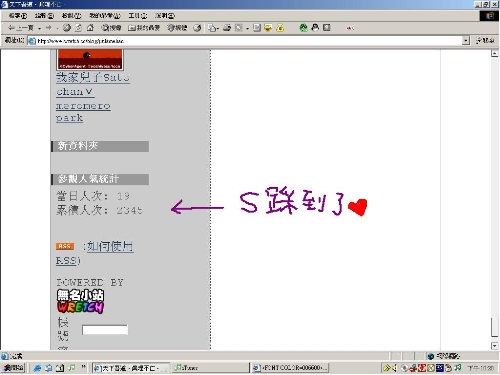Screen dimensions: 500x375
Task: Expand the Back button history dropdown arrow
Action: pos(39,28)
